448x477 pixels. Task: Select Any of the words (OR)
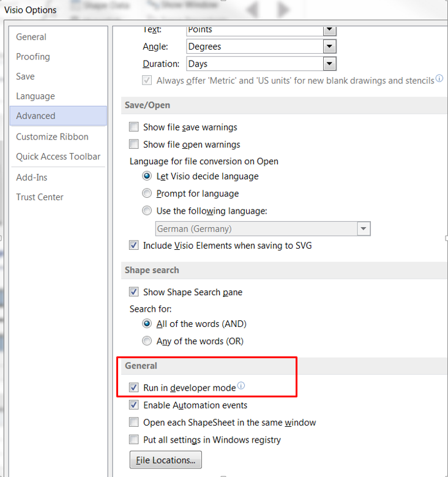click(x=147, y=340)
